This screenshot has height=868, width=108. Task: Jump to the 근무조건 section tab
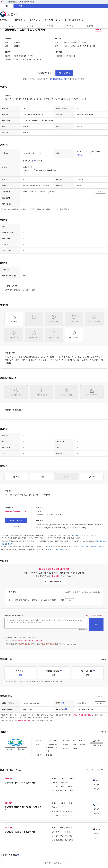(x=30, y=26)
